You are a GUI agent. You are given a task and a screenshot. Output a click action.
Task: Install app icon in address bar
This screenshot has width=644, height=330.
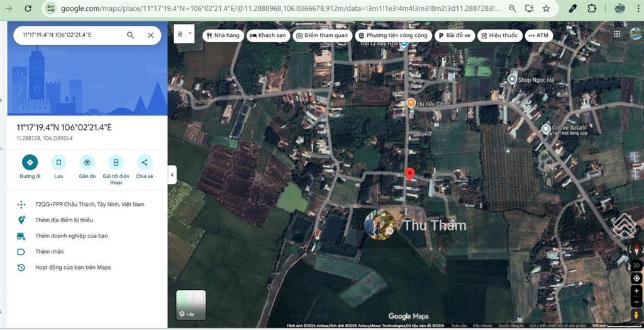529,8
